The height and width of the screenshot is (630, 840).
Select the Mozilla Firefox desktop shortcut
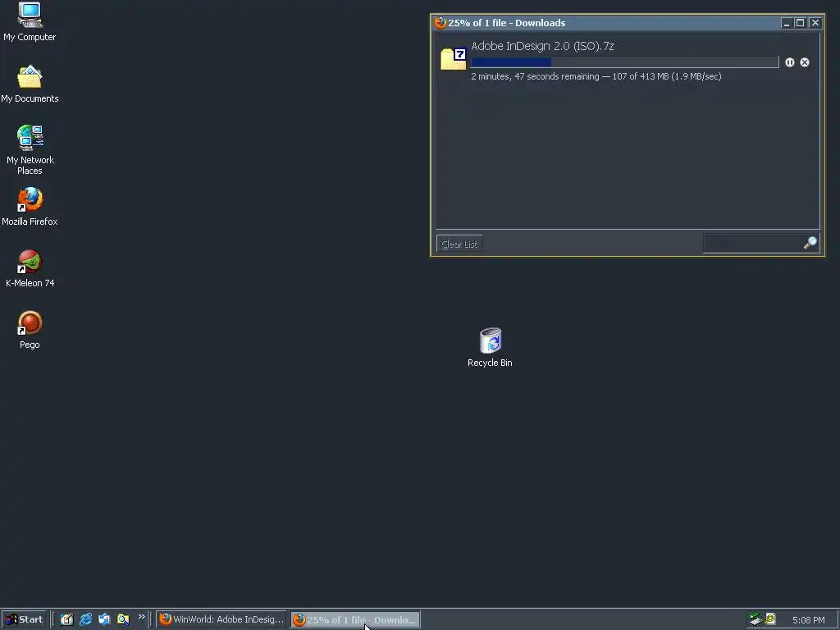coord(30,207)
